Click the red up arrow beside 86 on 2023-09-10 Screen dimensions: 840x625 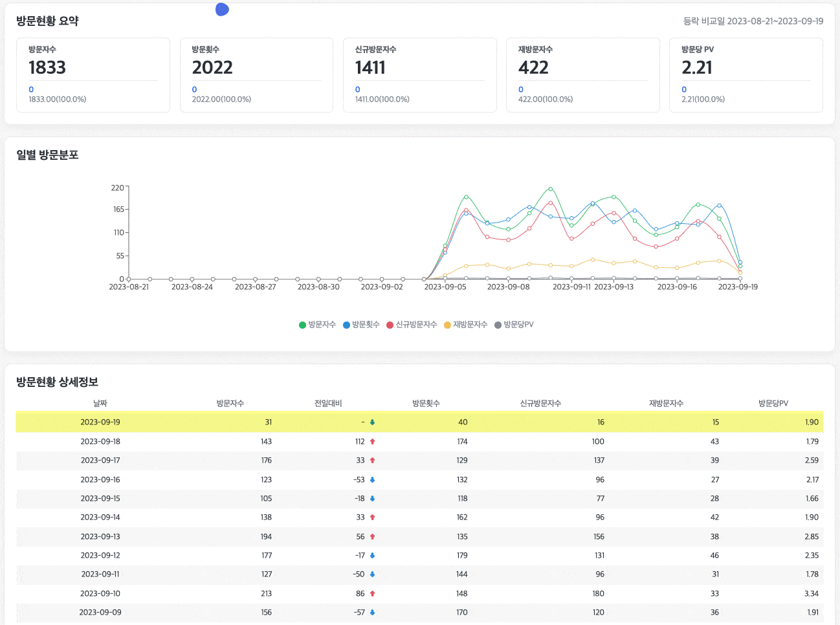371,593
